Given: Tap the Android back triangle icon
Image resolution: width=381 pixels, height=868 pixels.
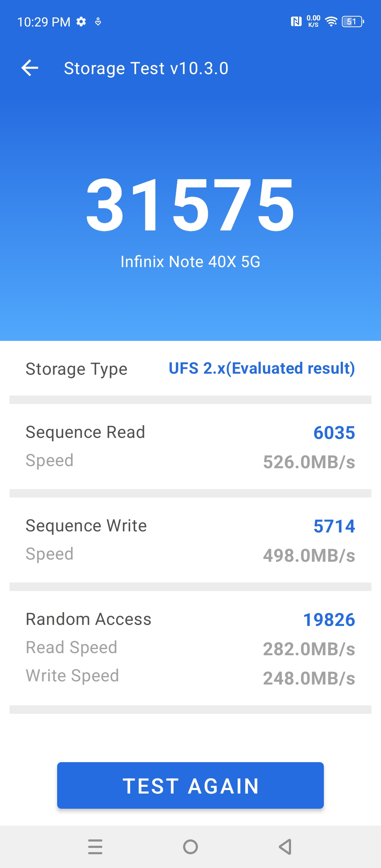Looking at the screenshot, I should [x=285, y=846].
